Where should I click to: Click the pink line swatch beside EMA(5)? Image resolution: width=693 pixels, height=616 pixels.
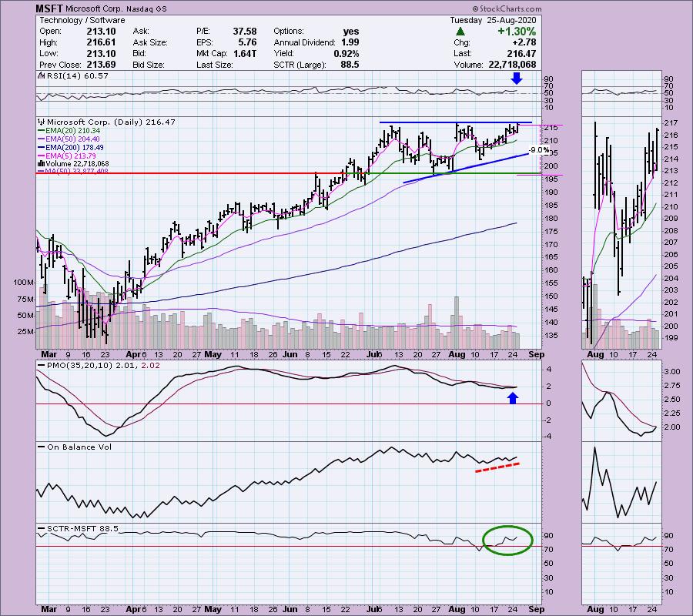(x=42, y=156)
